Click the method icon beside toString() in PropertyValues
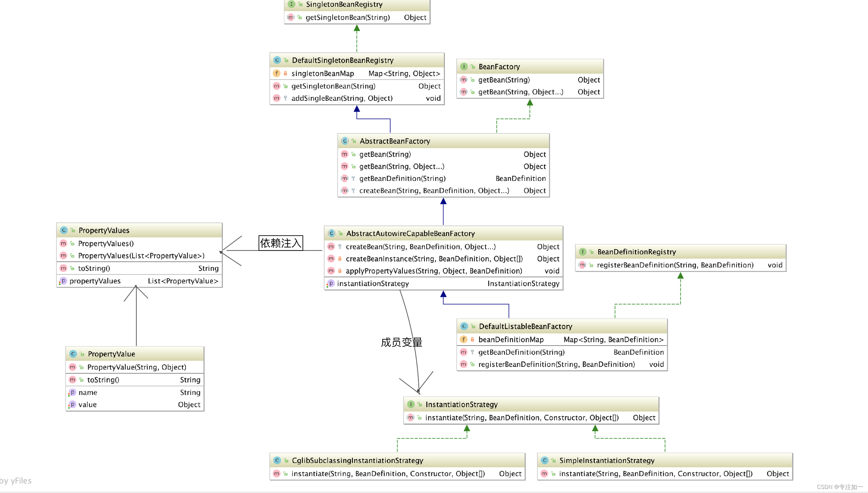 click(63, 268)
